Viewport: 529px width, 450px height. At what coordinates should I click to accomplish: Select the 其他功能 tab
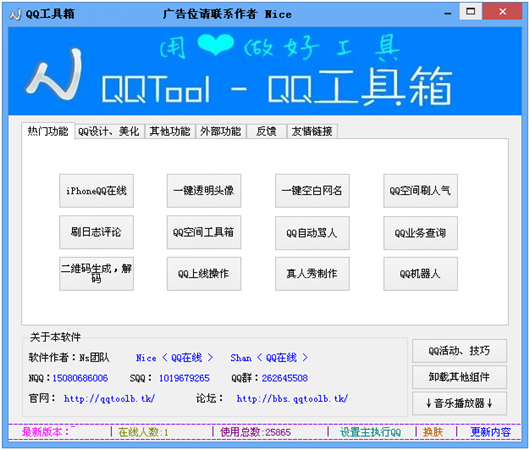(170, 131)
